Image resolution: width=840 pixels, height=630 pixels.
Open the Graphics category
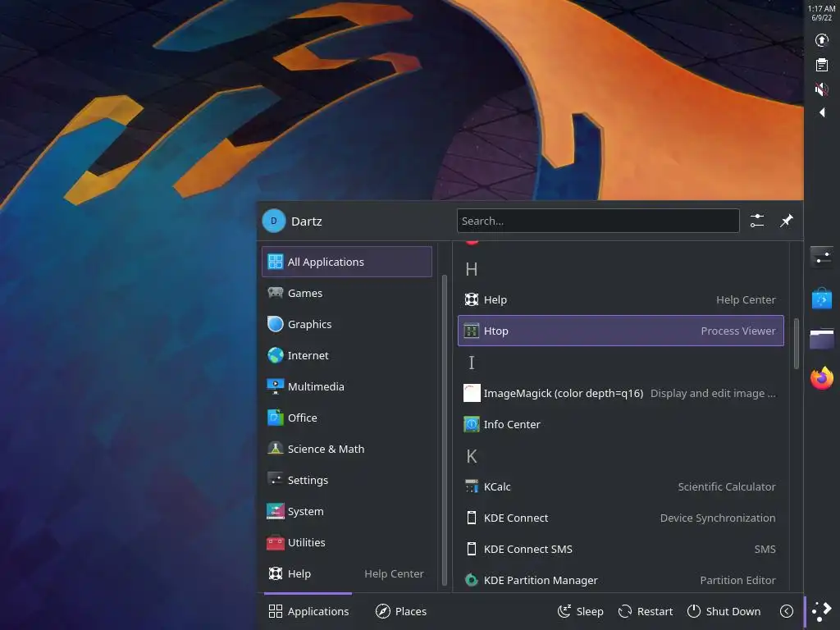point(347,324)
